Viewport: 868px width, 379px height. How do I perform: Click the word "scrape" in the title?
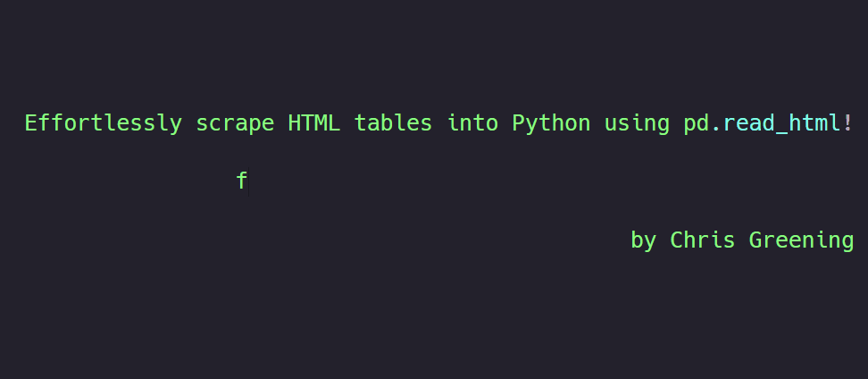coord(235,124)
